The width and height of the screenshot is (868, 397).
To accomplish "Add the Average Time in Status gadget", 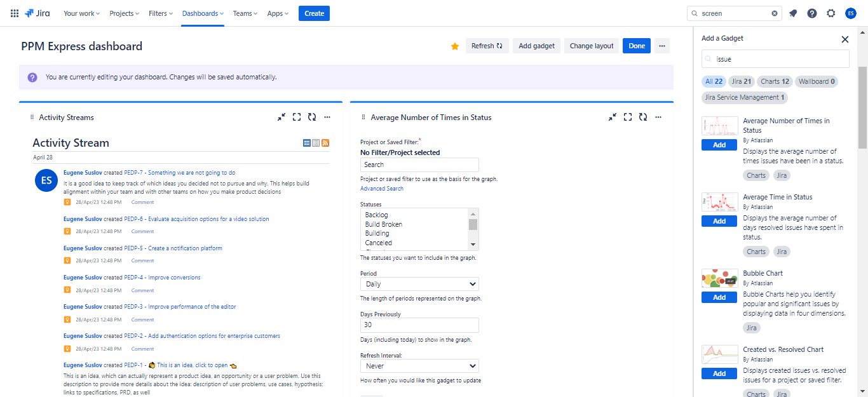I will 719,221.
